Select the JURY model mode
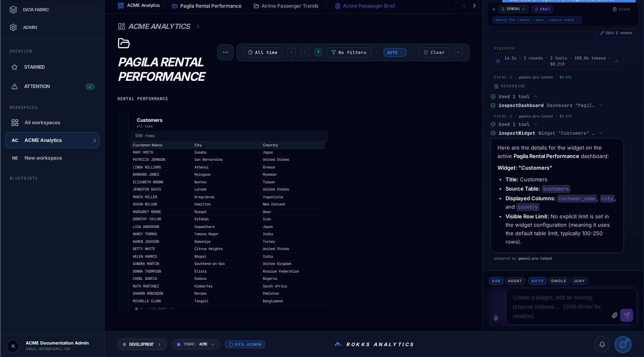Screen dimensions: 644x357 click(579, 281)
